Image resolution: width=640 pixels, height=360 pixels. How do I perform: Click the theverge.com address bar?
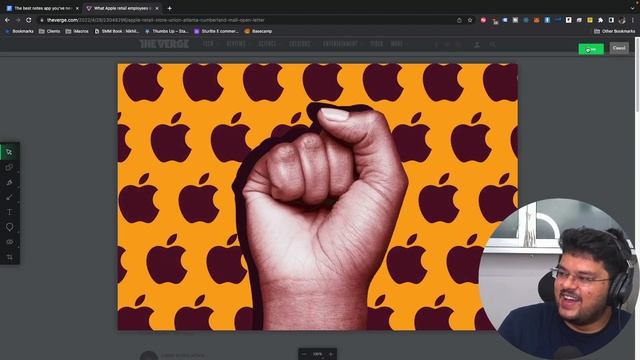point(245,20)
